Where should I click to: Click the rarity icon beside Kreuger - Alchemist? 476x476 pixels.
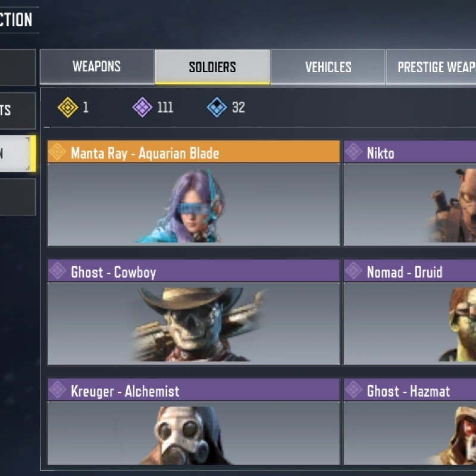click(57, 390)
